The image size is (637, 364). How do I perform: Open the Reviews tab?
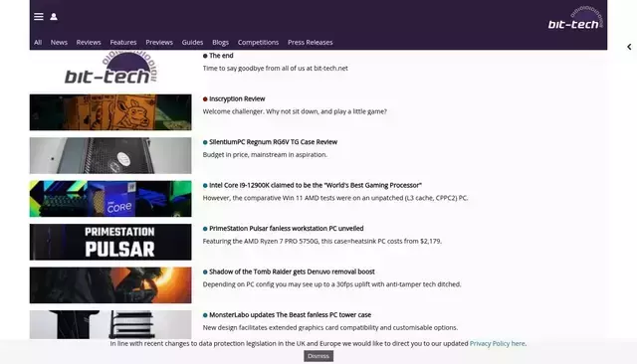(89, 42)
